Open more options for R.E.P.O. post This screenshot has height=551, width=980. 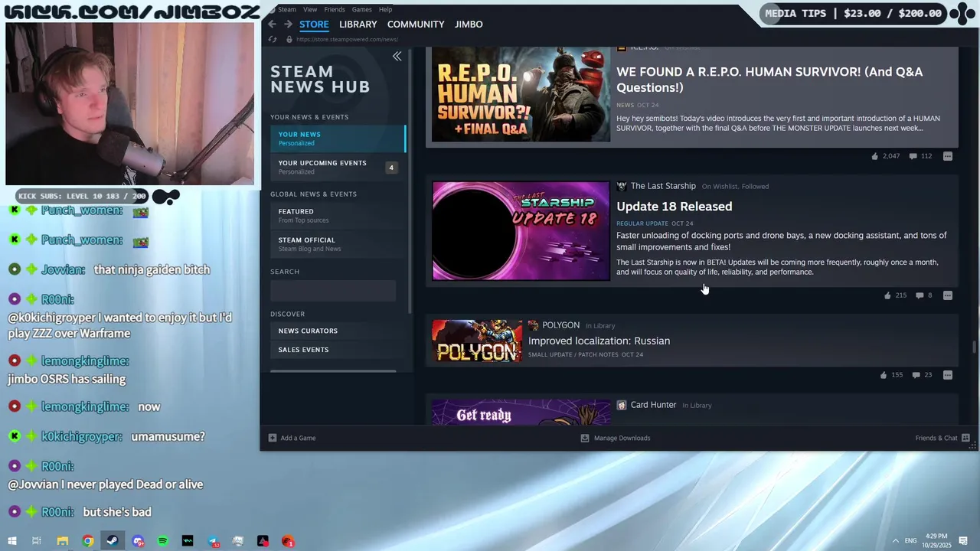coord(948,156)
